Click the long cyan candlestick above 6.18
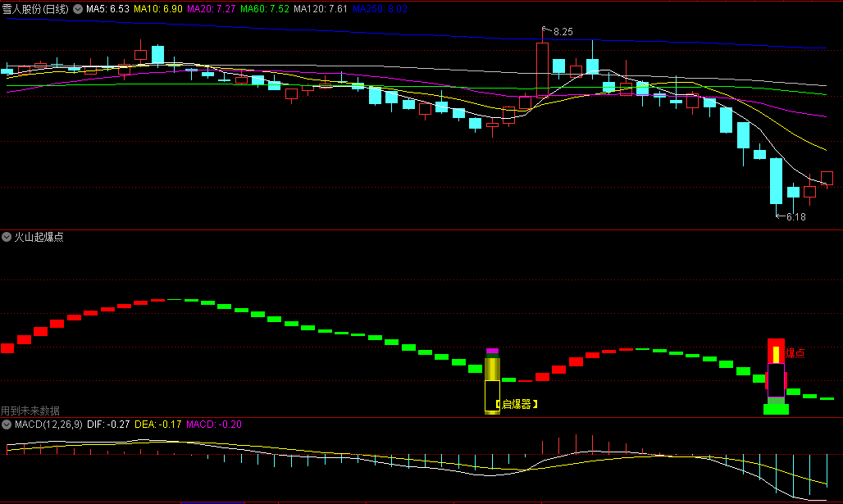The width and height of the screenshot is (843, 504). (x=777, y=183)
